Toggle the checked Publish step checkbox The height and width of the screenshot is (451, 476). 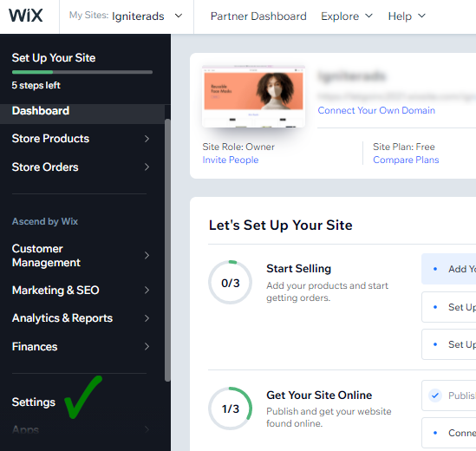click(x=435, y=395)
